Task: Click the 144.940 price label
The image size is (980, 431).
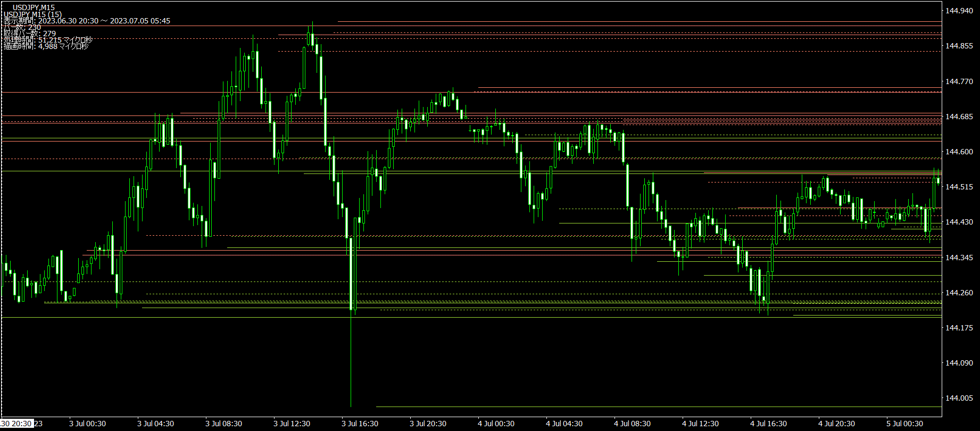Action: 959,11
